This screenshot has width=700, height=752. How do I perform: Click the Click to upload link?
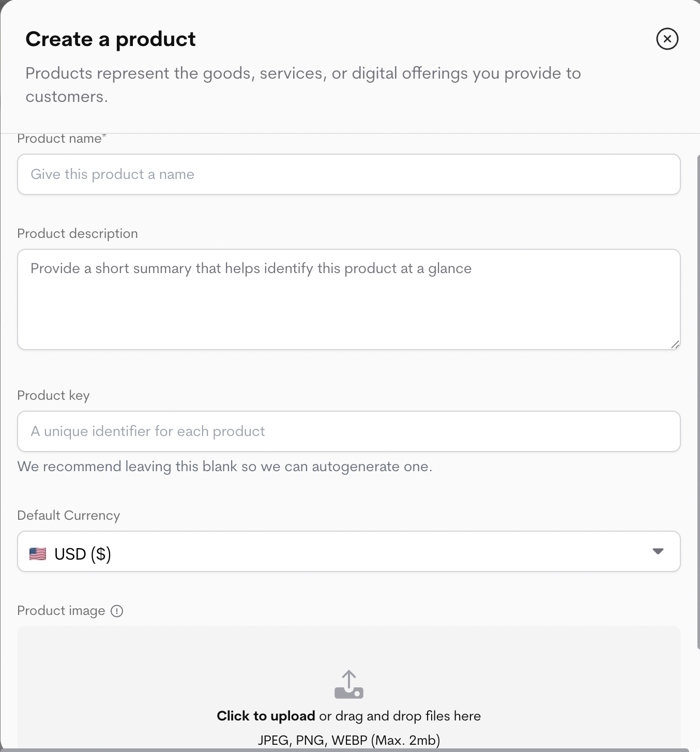pyautogui.click(x=265, y=716)
